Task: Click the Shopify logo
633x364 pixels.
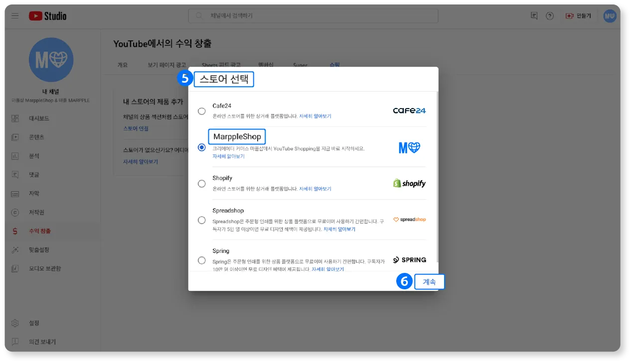Action: click(409, 183)
